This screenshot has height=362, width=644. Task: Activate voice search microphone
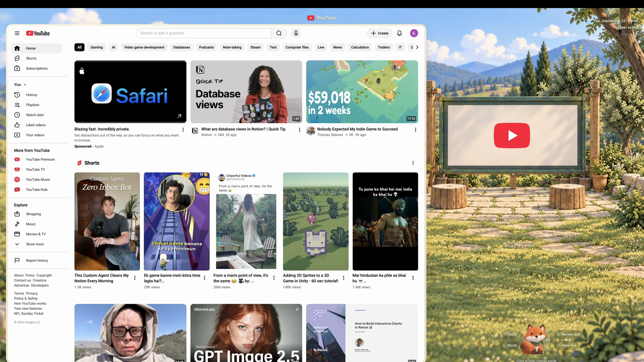(296, 33)
